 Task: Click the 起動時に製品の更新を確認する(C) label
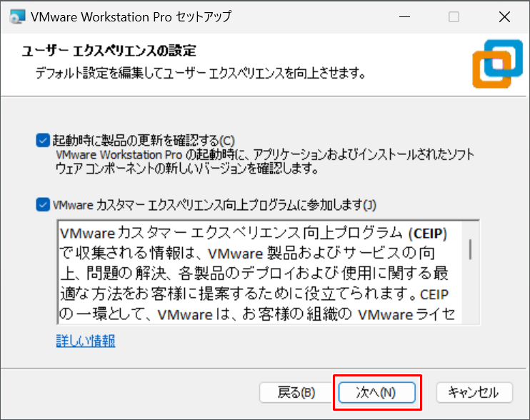(144, 140)
